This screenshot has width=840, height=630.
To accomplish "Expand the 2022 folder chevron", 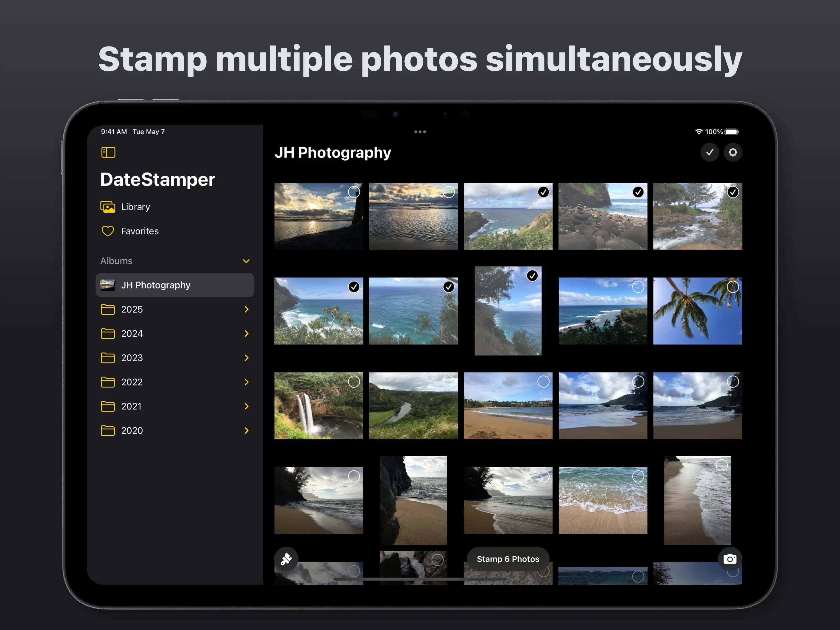I will click(x=246, y=382).
